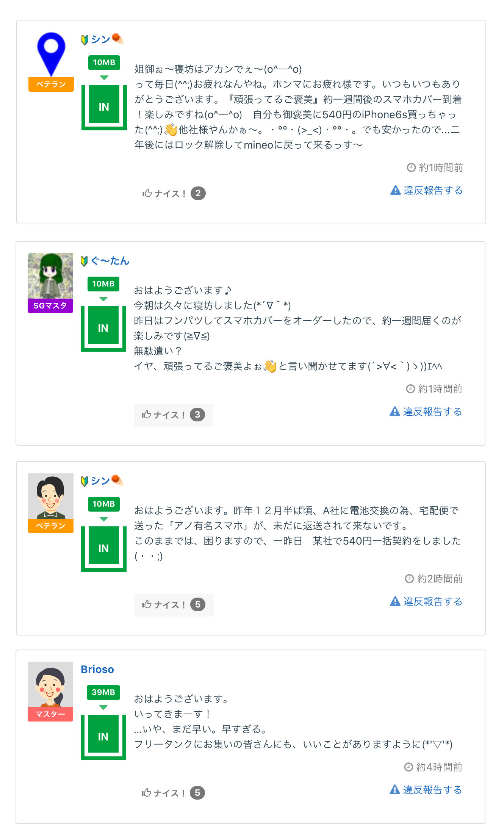504x839 pixels.
Task: Click シン's username in the top comment
Action: 100,39
